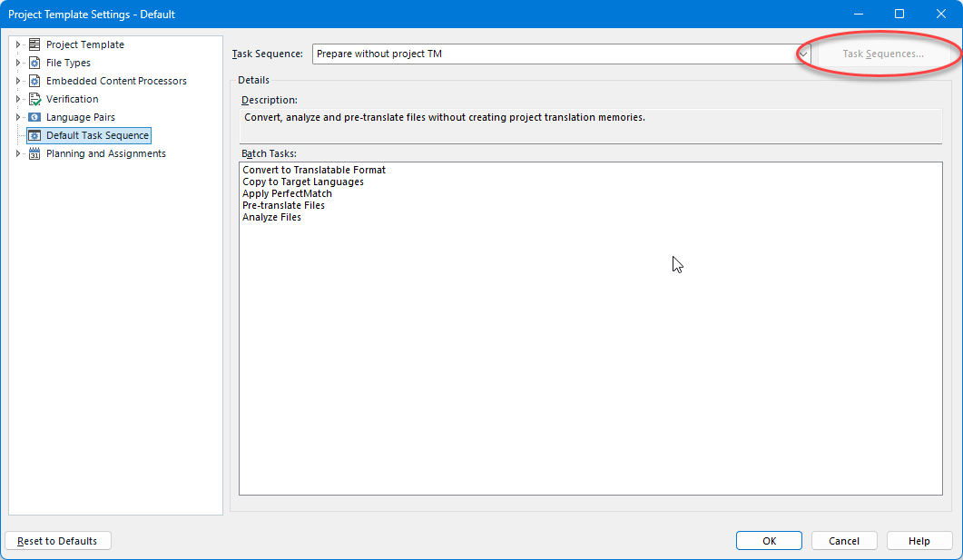The height and width of the screenshot is (560, 963).
Task: Select the File Types tree label
Action: point(68,63)
